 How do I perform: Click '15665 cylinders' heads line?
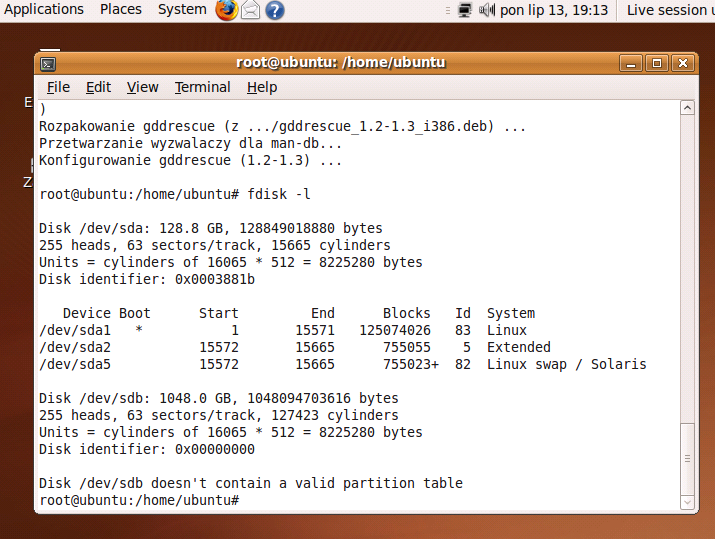click(x=215, y=245)
